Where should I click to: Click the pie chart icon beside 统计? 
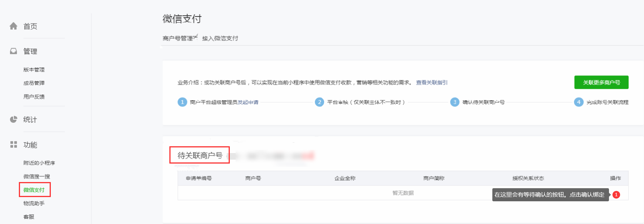pyautogui.click(x=13, y=119)
